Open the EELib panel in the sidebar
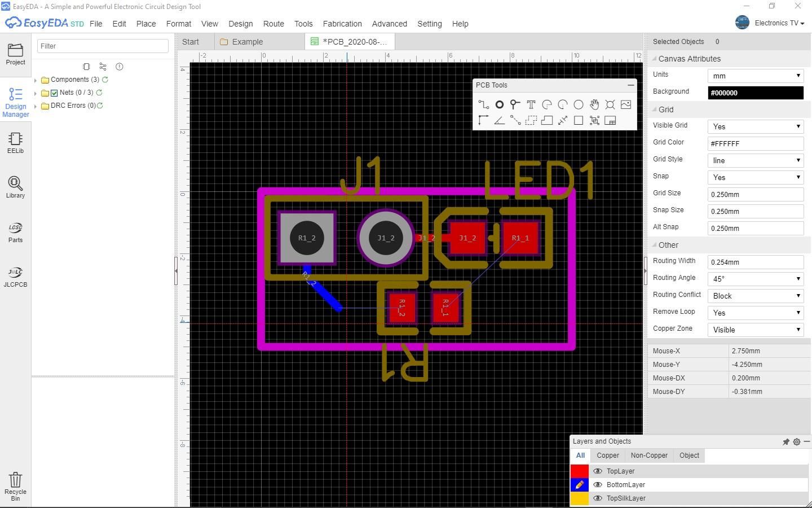812x508 pixels. tap(15, 142)
